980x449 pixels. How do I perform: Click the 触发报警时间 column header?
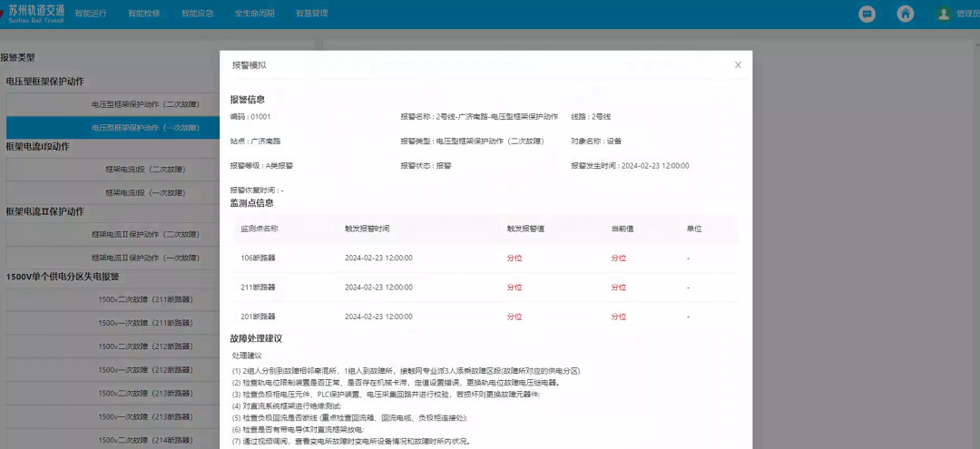(x=367, y=229)
